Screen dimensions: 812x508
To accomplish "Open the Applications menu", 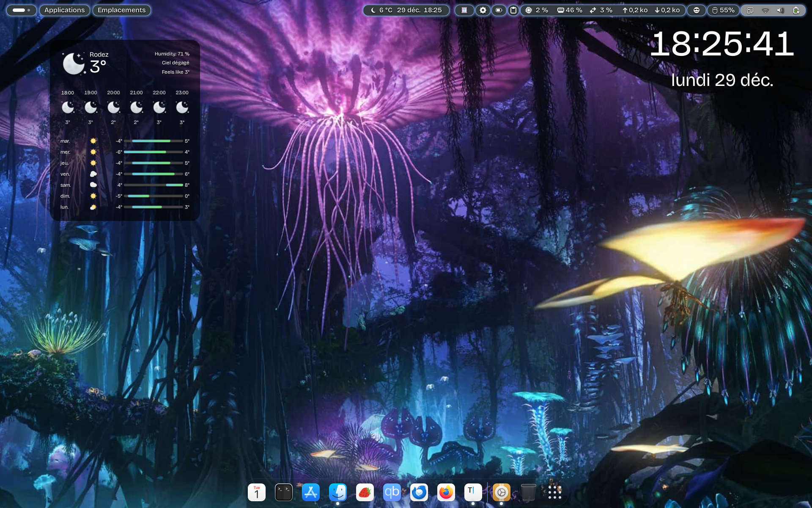I will pyautogui.click(x=64, y=10).
